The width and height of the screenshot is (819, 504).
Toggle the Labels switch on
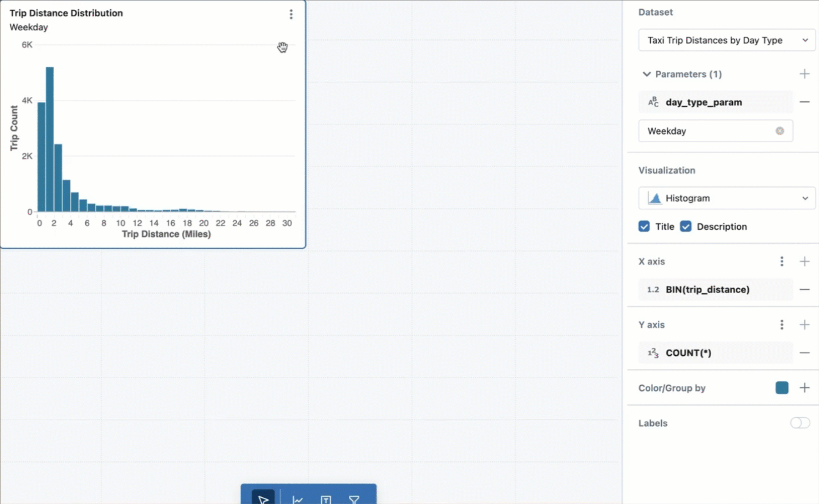click(x=799, y=423)
